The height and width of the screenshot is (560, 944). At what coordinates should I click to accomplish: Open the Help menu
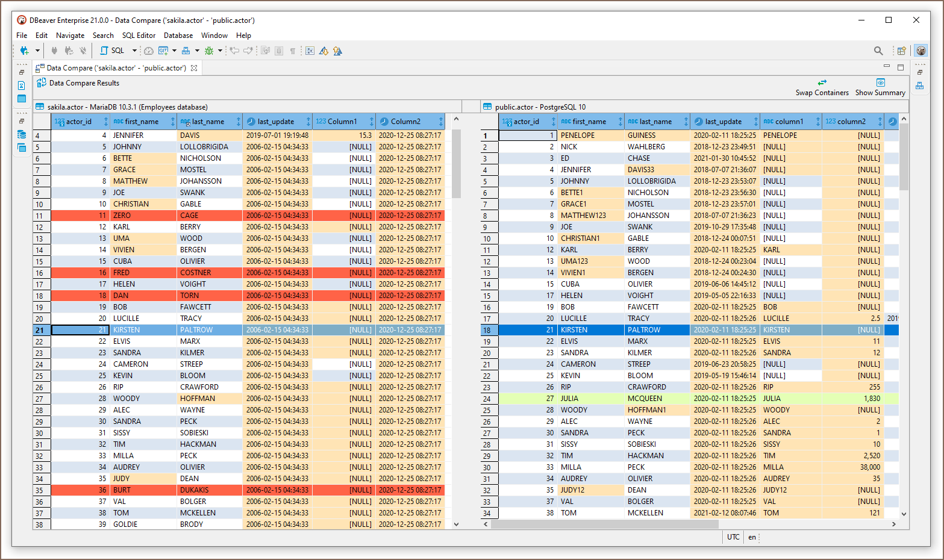coord(243,36)
